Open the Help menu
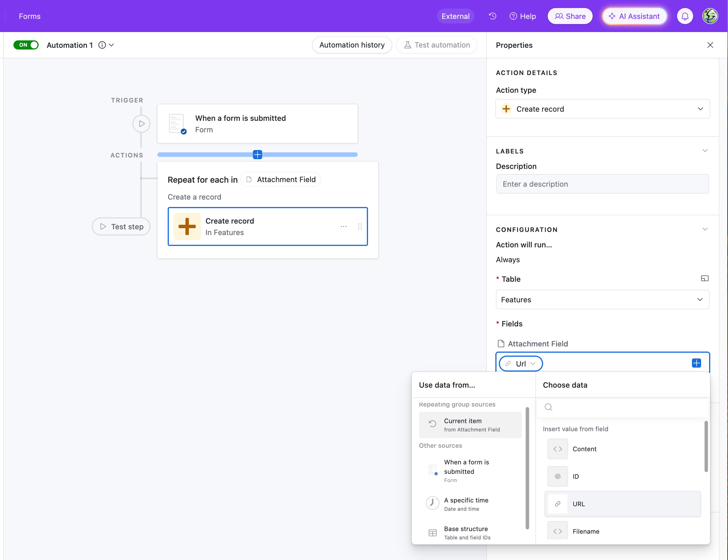Viewport: 728px width, 560px height. pyautogui.click(x=523, y=16)
